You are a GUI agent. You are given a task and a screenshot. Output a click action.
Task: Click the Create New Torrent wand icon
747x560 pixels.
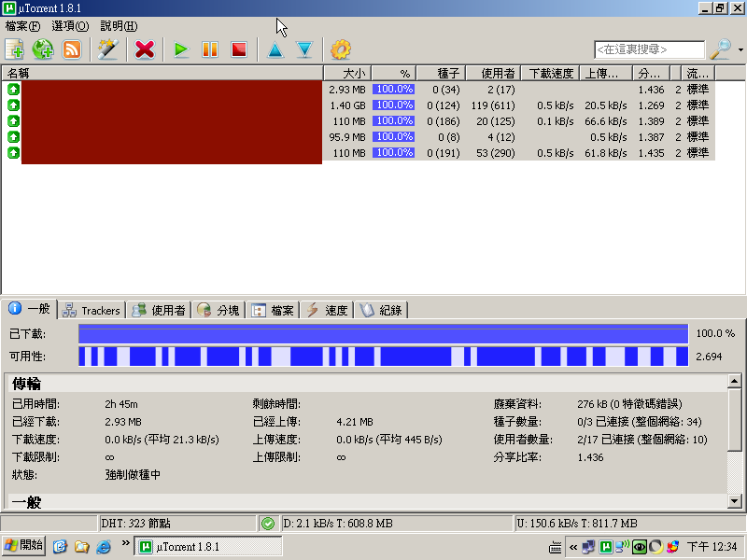[x=108, y=49]
